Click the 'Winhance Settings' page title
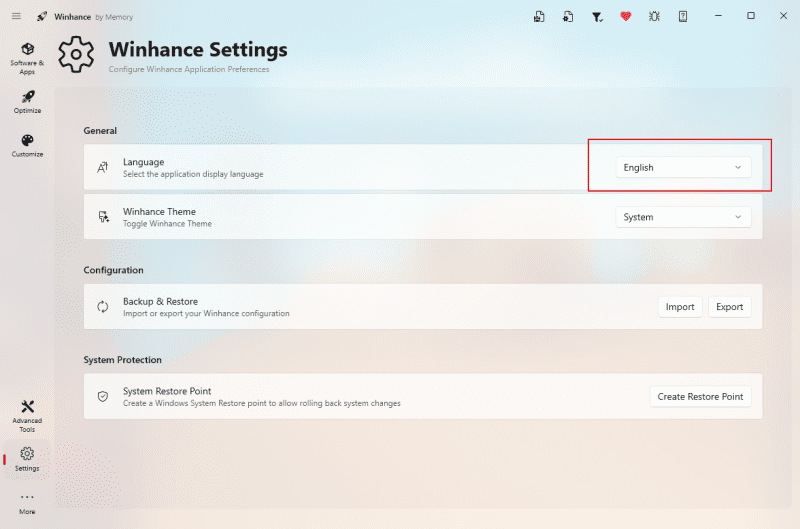The image size is (800, 529). click(198, 49)
